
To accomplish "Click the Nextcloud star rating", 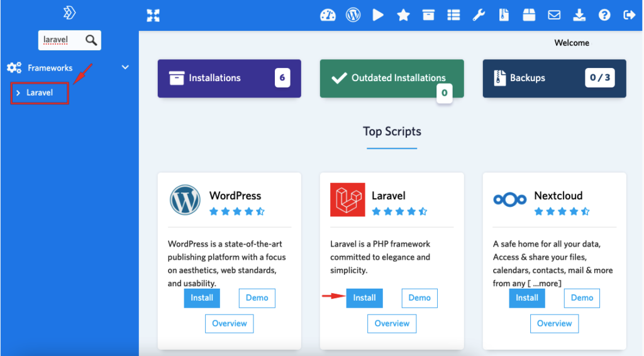I will pos(562,211).
